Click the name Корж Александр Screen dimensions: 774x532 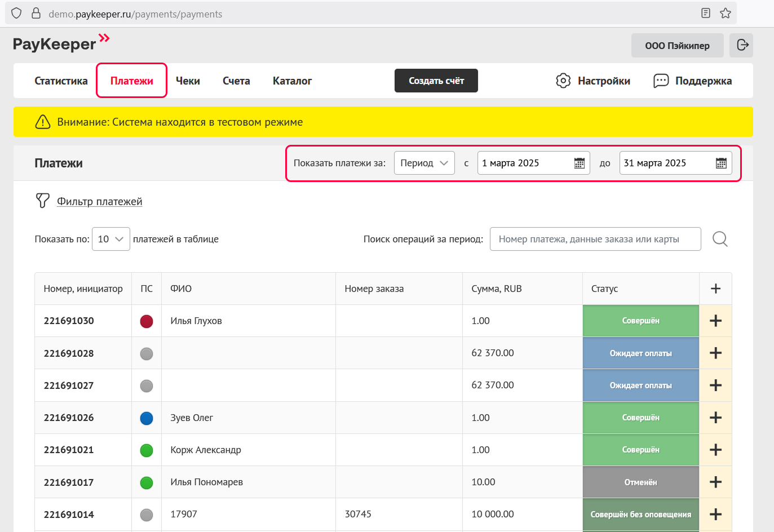206,450
